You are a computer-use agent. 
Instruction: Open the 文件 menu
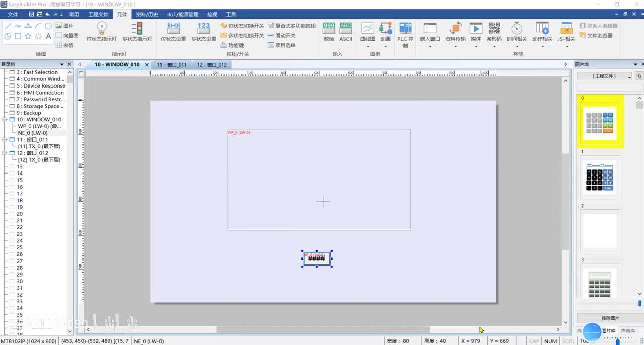click(13, 14)
